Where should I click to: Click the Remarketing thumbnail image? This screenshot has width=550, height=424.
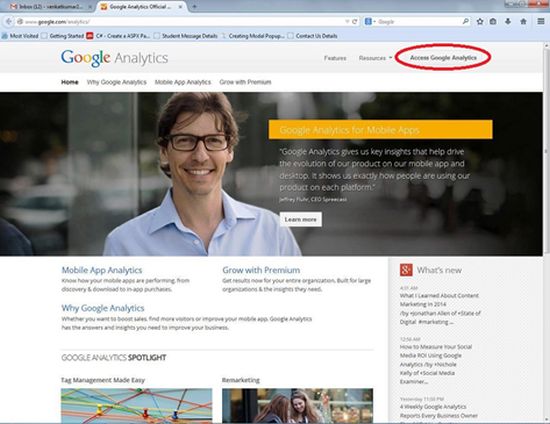[297, 405]
